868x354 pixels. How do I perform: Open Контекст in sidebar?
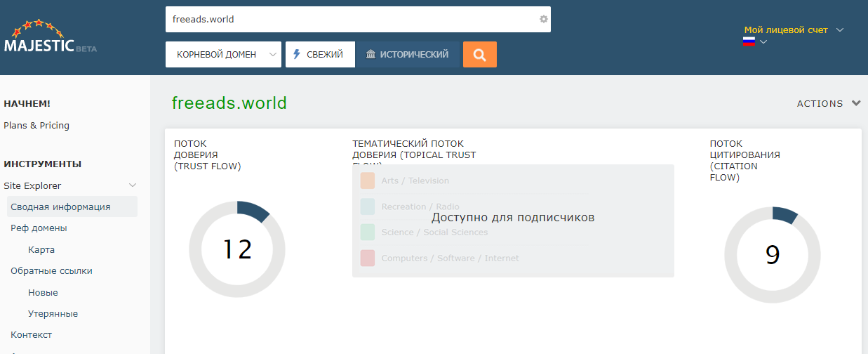point(31,334)
